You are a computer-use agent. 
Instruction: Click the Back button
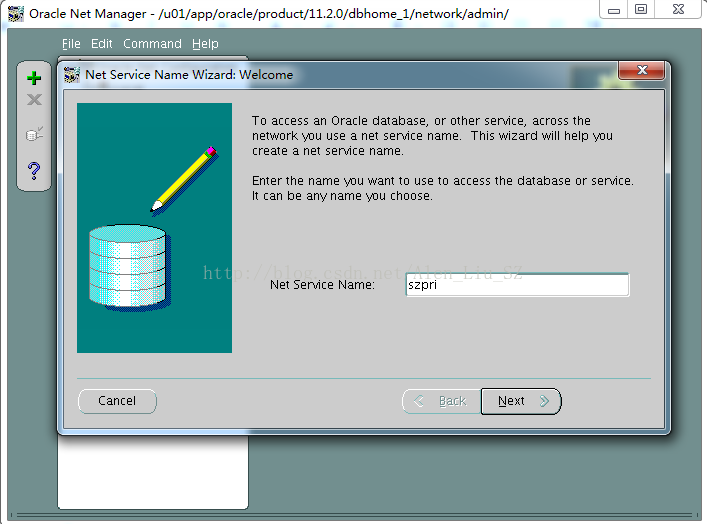[441, 401]
